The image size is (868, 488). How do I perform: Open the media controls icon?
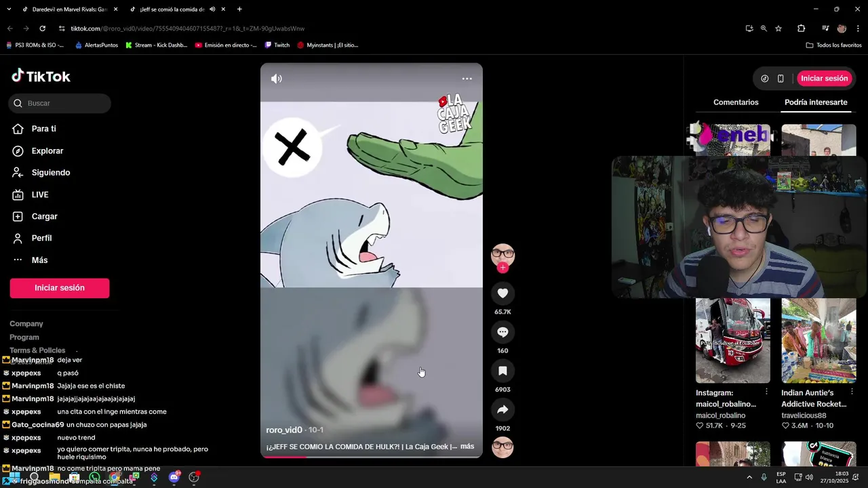tap(825, 28)
